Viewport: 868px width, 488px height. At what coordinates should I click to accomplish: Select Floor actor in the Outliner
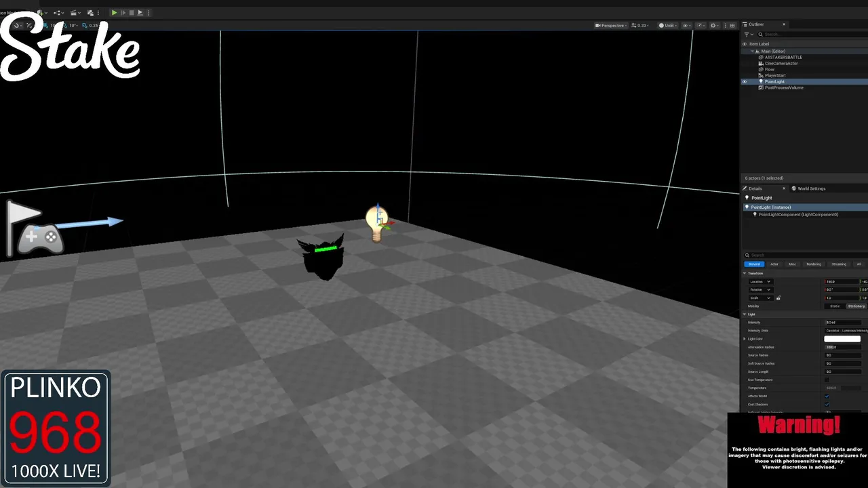click(770, 70)
